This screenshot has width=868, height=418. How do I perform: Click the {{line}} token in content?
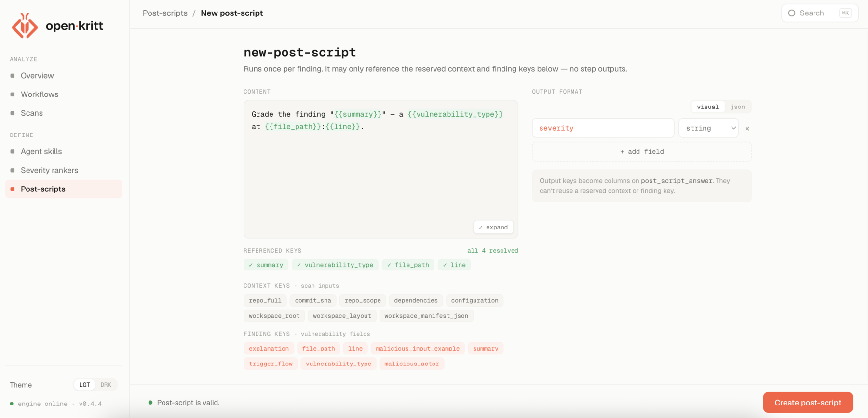click(342, 127)
